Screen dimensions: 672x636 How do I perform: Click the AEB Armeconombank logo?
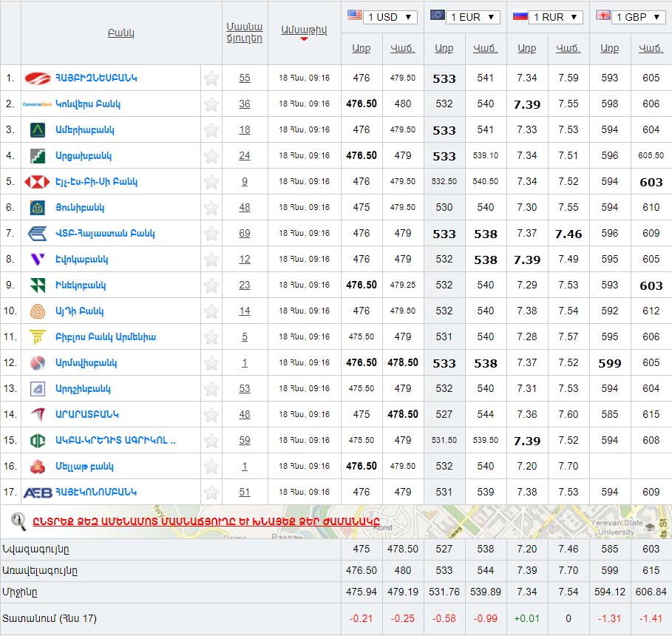38,493
